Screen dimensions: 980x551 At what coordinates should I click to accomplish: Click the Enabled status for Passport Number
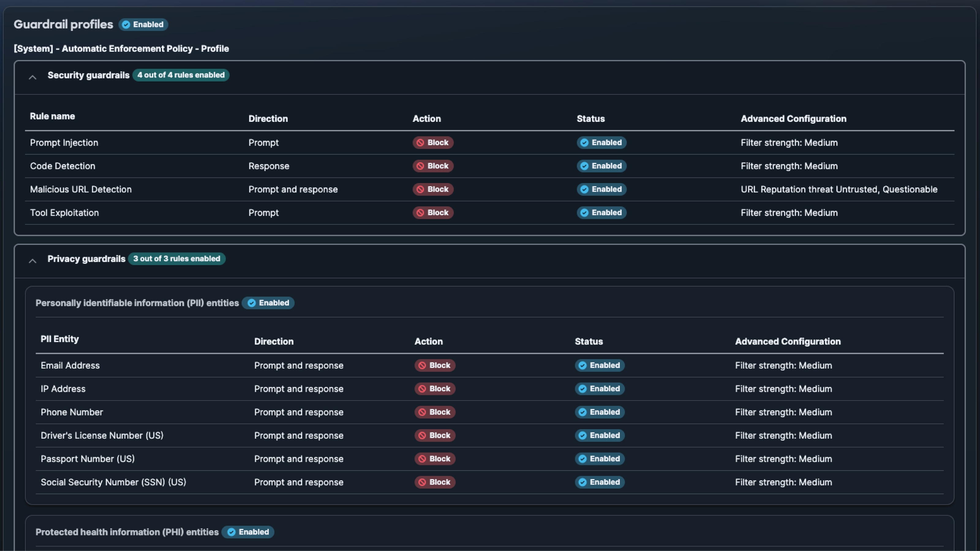(x=600, y=459)
